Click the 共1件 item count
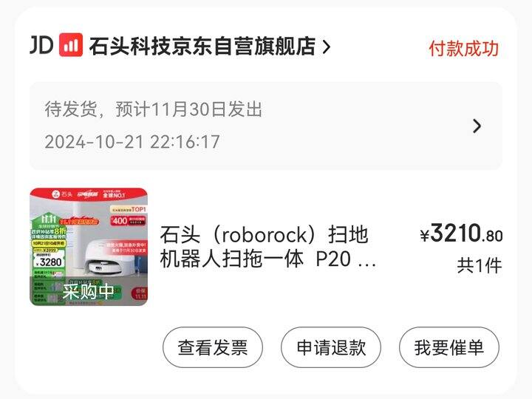Image resolution: width=532 pixels, height=399 pixels. tap(479, 265)
